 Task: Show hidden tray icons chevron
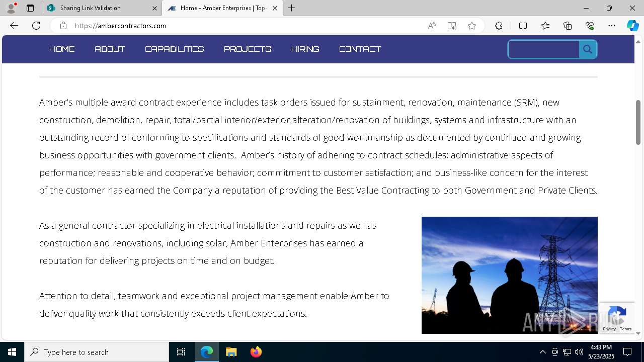click(542, 352)
